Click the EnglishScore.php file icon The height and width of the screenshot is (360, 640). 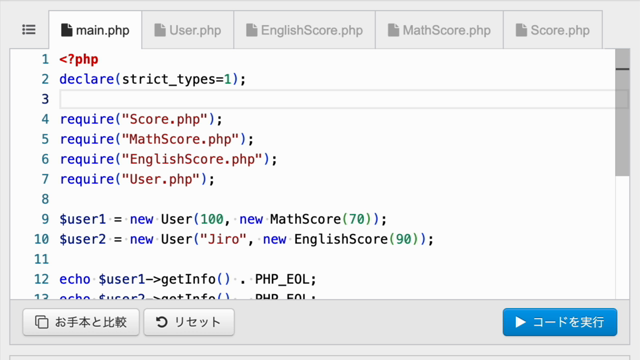pos(252,30)
